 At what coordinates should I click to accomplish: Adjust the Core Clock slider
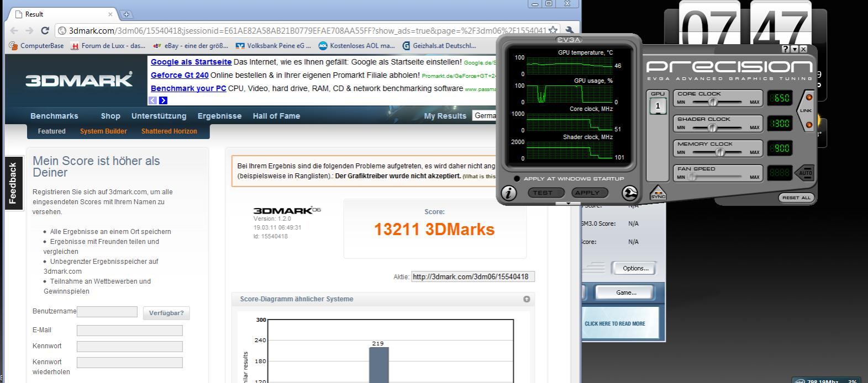click(x=713, y=102)
